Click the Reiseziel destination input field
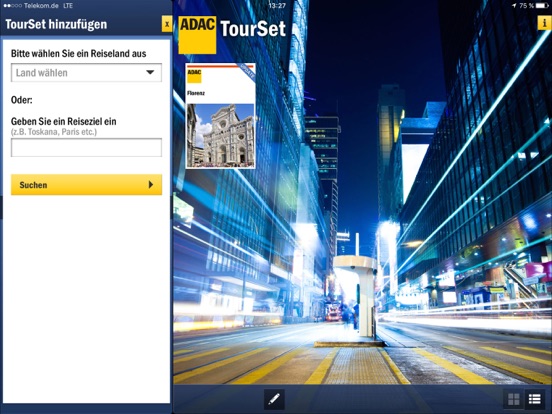552x414 pixels. (x=86, y=148)
